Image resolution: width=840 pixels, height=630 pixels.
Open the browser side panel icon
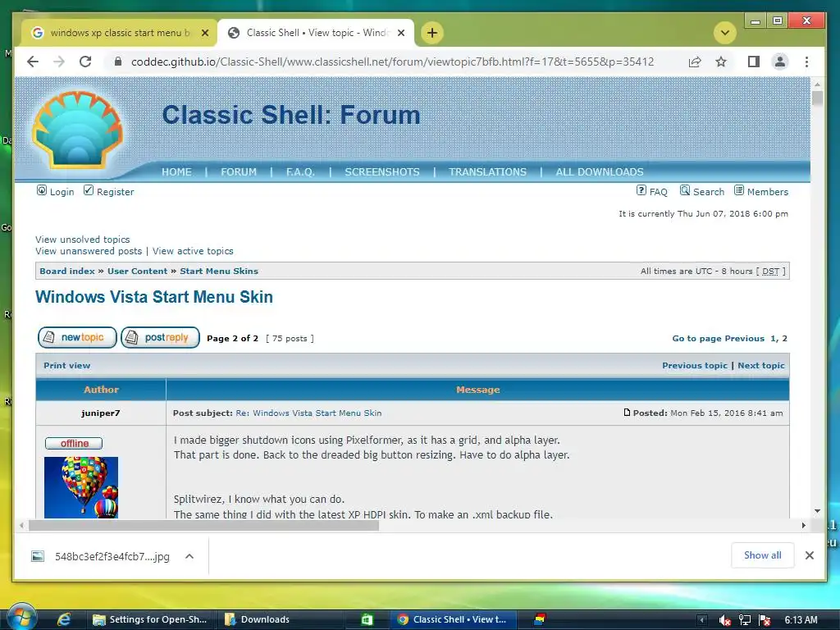click(754, 62)
